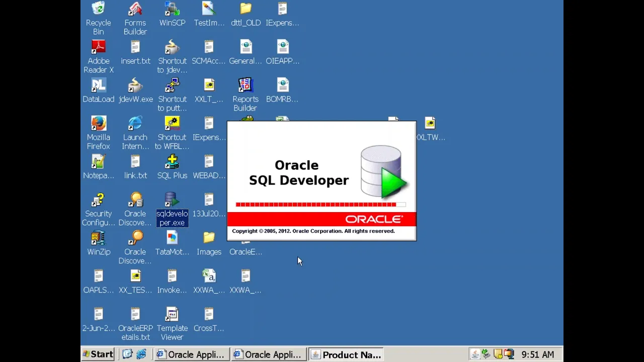Open the dttl_OLD folder
The image size is (644, 362).
(x=246, y=14)
